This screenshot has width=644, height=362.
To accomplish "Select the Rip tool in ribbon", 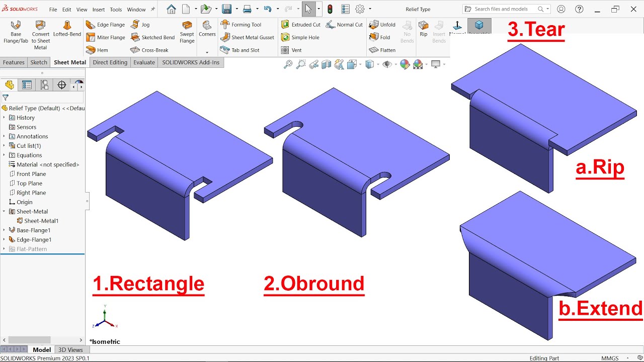I will point(424,29).
